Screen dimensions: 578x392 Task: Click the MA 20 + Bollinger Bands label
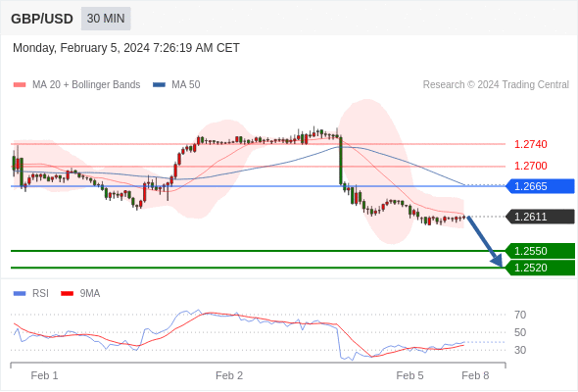point(86,85)
